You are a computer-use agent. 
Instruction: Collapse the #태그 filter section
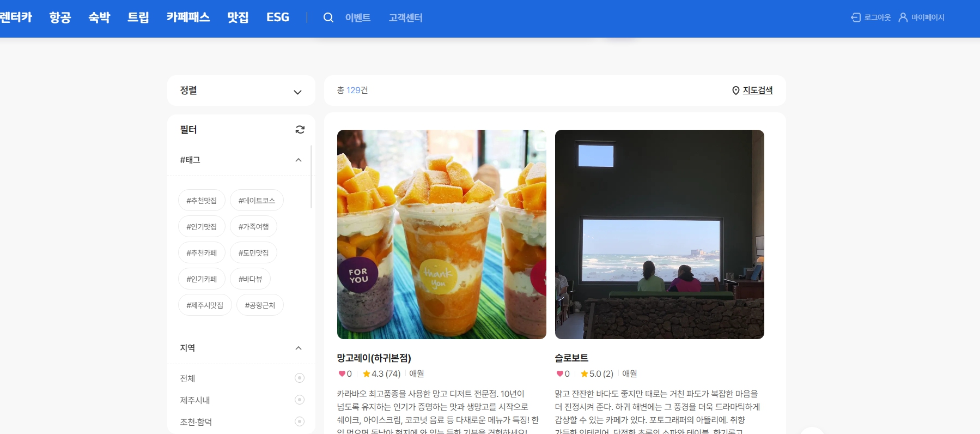pos(298,160)
